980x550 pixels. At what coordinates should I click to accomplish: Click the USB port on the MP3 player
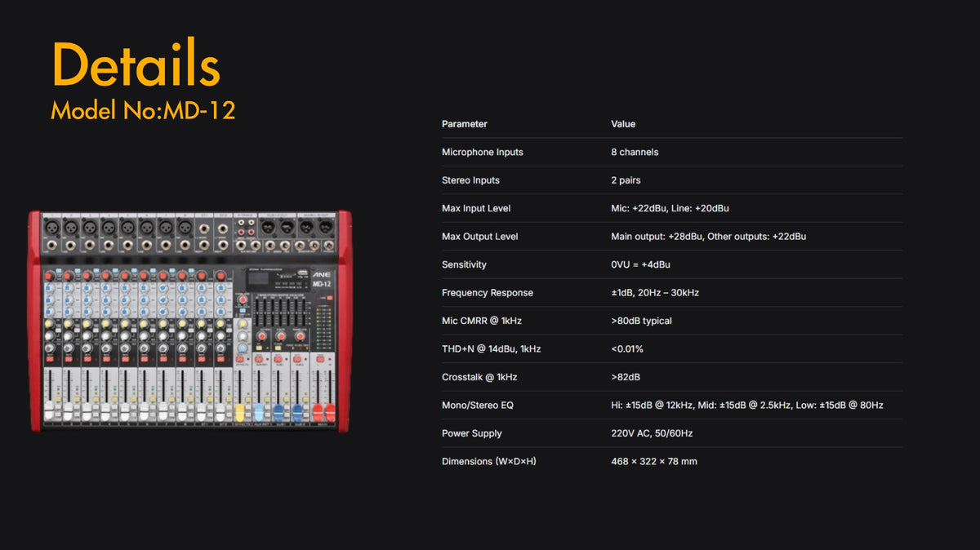tap(302, 273)
